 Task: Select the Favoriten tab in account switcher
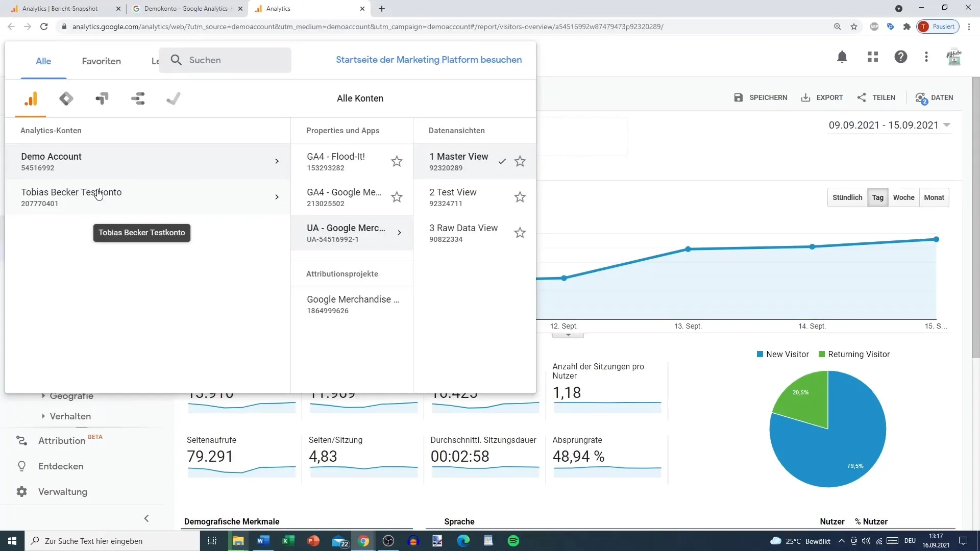click(x=101, y=60)
